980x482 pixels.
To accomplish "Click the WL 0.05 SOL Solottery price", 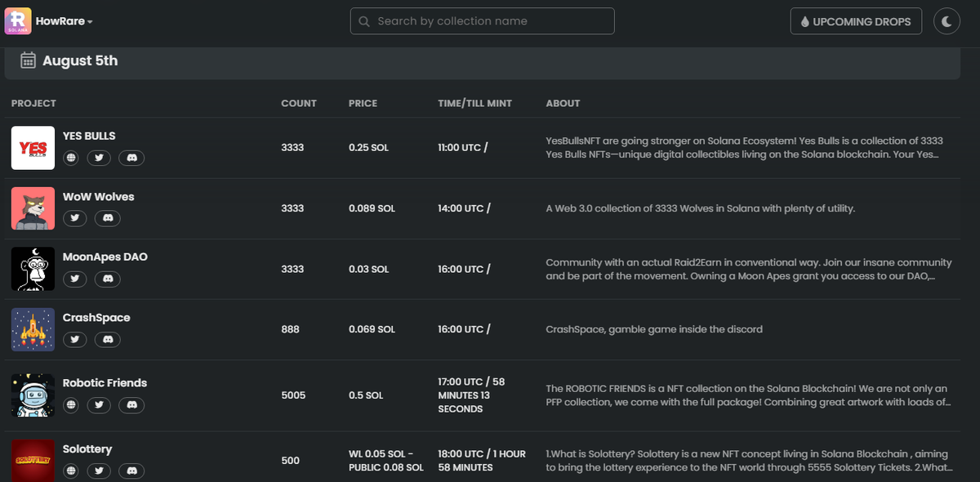I will pos(386,461).
